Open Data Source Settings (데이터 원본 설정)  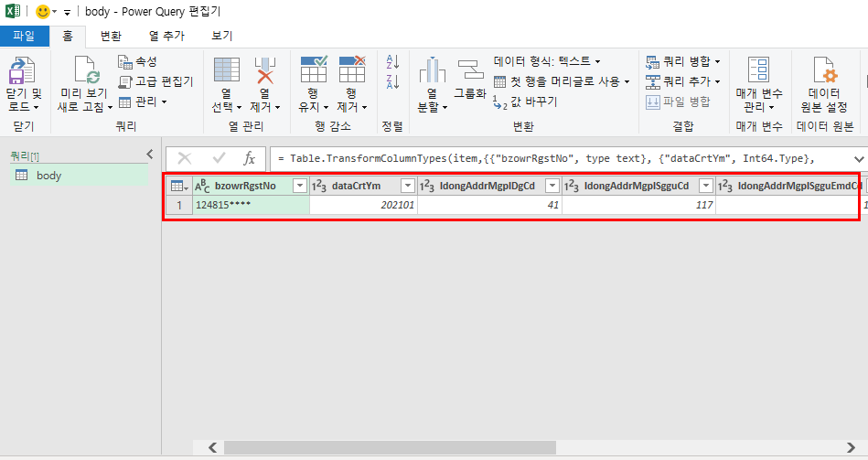[824, 70]
